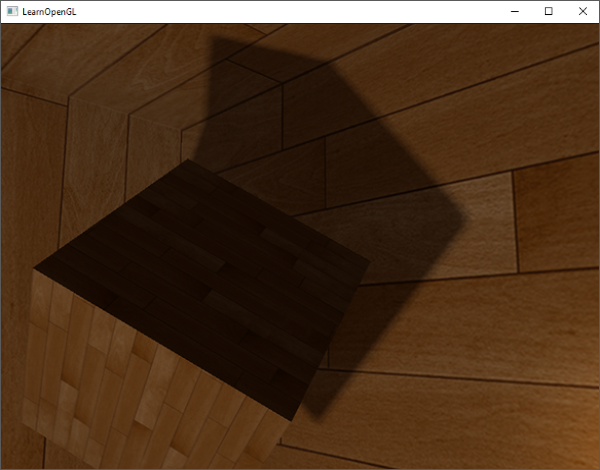Click the LearnOpenGL title text

click(x=49, y=12)
